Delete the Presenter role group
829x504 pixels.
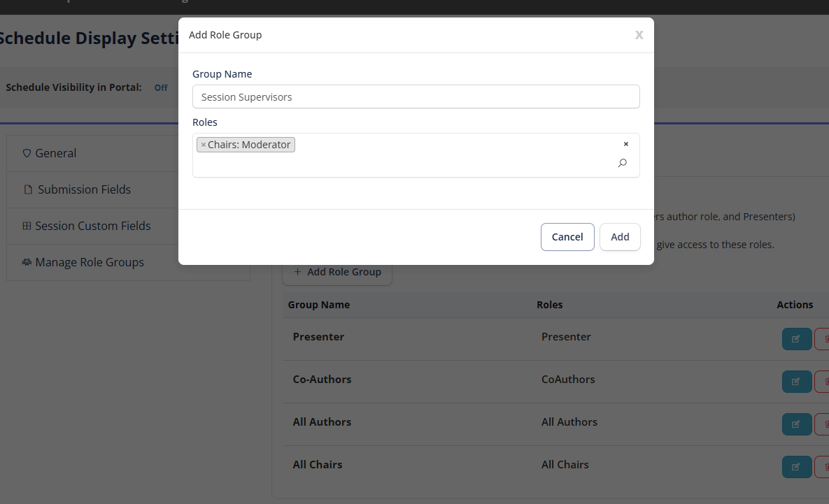coord(823,339)
